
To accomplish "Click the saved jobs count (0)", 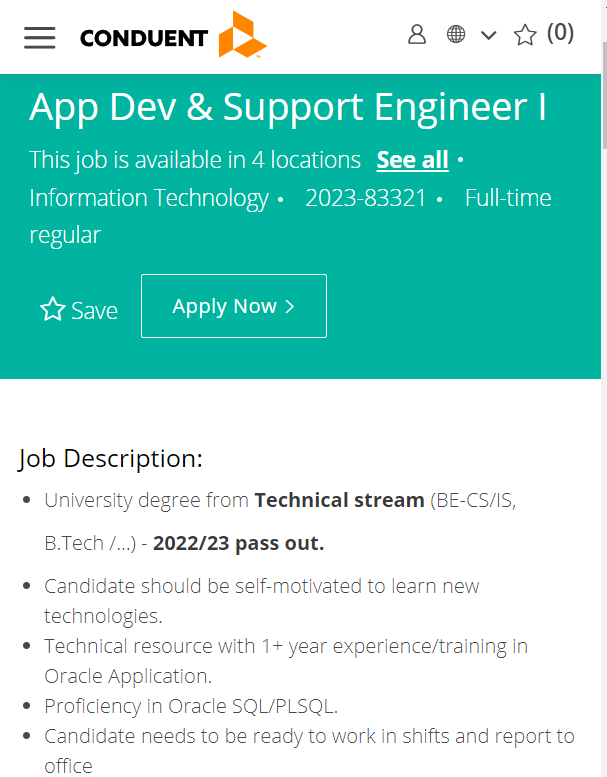I will [560, 33].
